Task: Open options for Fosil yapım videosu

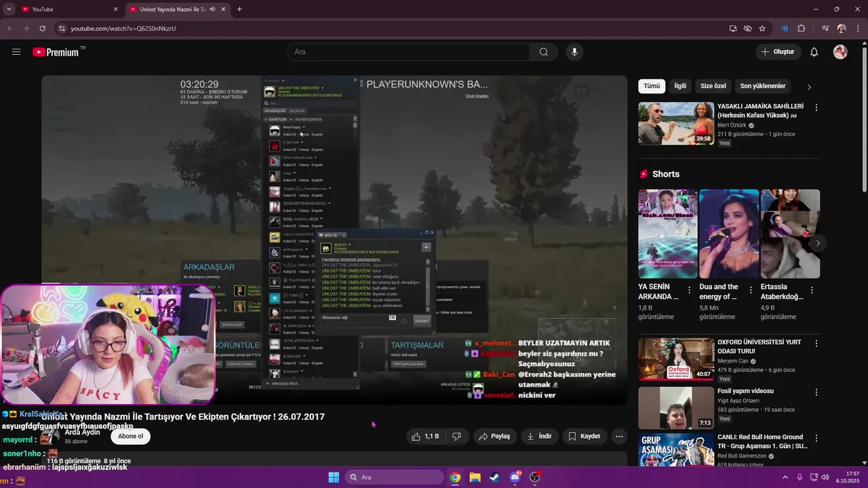Action: coord(816,392)
